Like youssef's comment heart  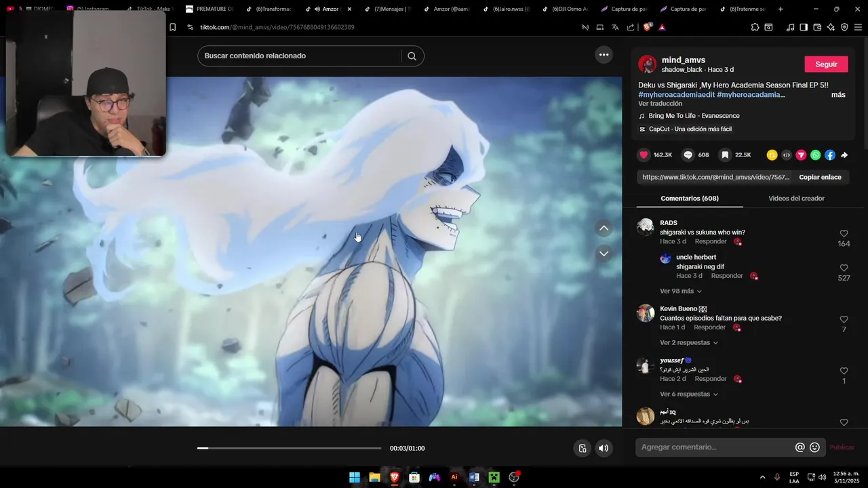(x=844, y=371)
